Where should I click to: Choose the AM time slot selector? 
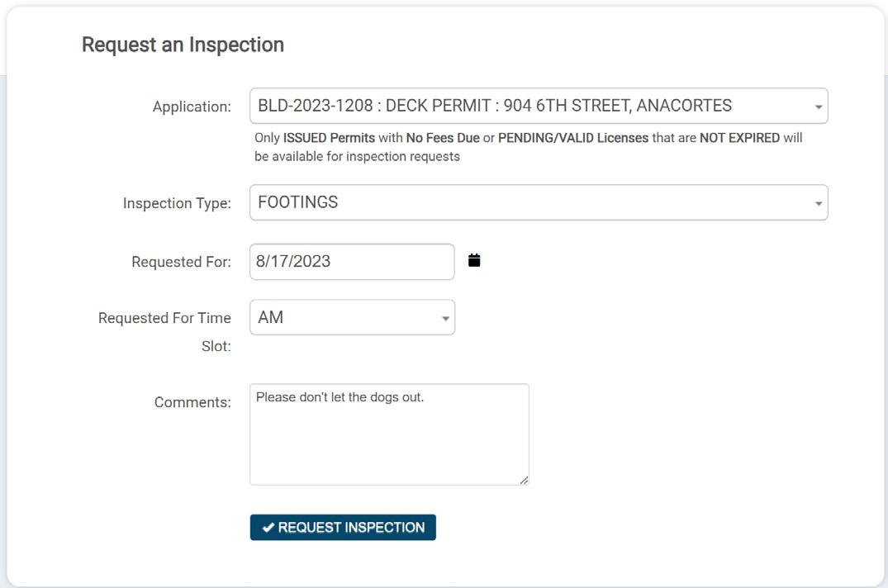click(x=347, y=318)
